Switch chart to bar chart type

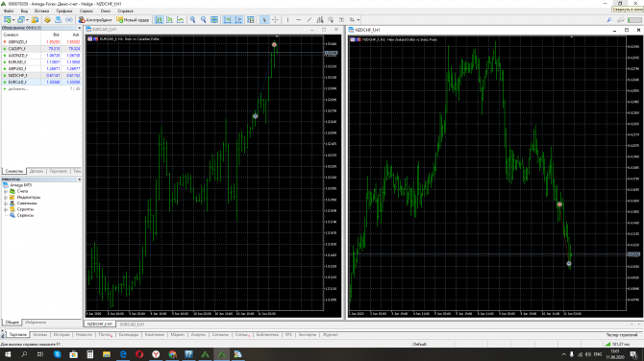click(x=159, y=20)
